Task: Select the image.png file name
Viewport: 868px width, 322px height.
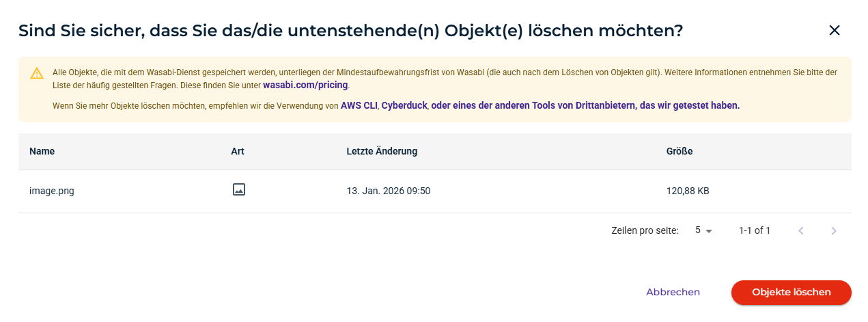Action: tap(52, 191)
